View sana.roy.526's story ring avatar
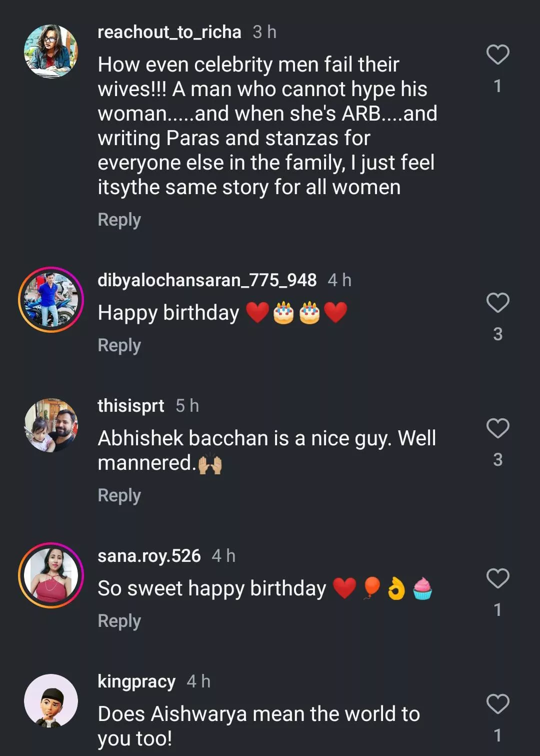 point(51,575)
